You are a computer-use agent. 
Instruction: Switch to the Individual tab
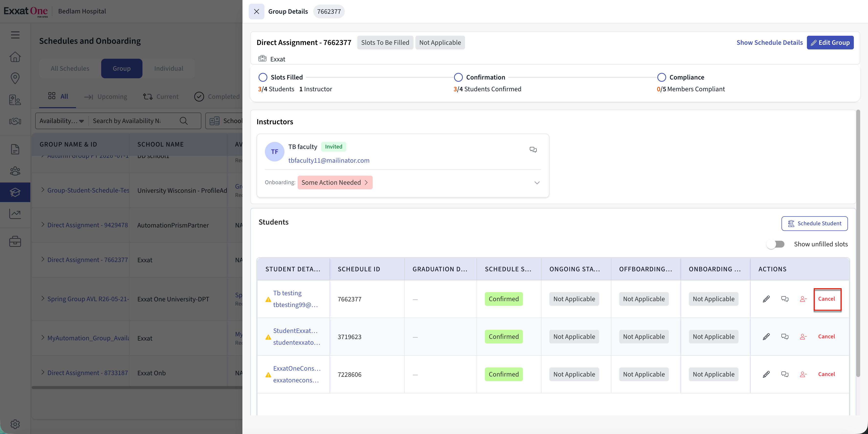[169, 69]
